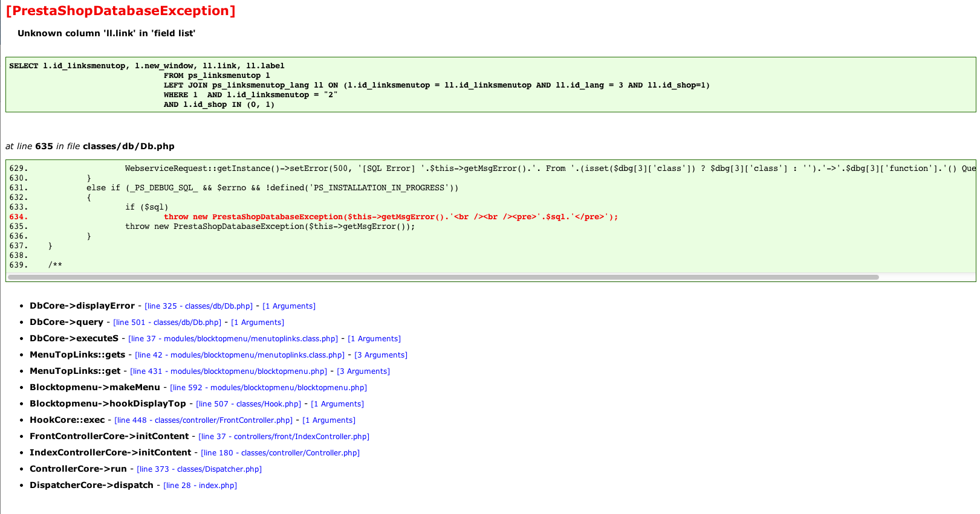Expand the 1 Arguments for DbCore->executeS
The image size is (980, 514).
pos(374,339)
